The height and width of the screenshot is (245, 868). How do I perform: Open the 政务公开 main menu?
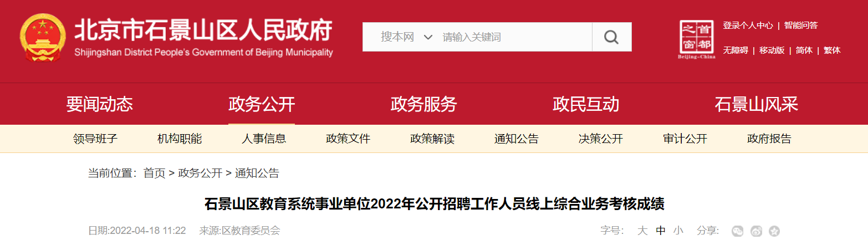click(x=262, y=104)
